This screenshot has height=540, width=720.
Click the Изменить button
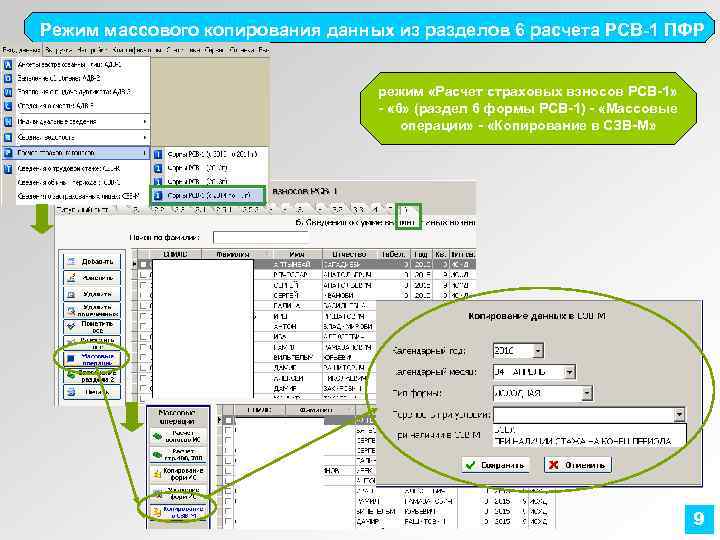pos(92,278)
